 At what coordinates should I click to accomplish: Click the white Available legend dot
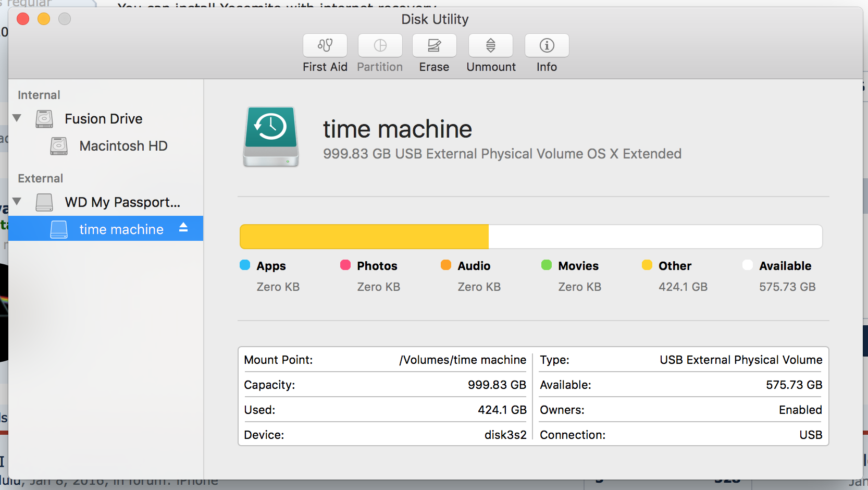[748, 265]
